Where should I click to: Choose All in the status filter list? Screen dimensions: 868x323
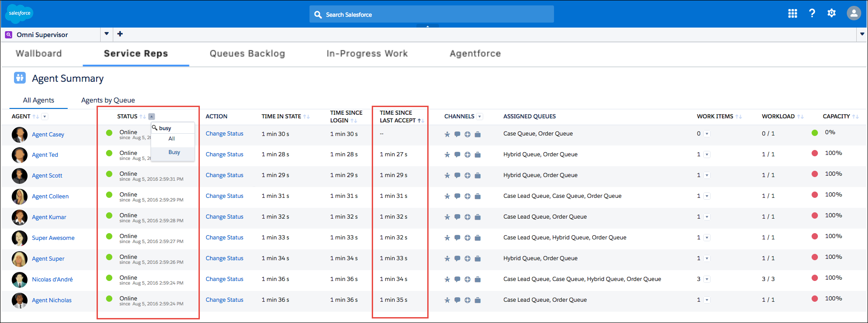[x=173, y=139]
